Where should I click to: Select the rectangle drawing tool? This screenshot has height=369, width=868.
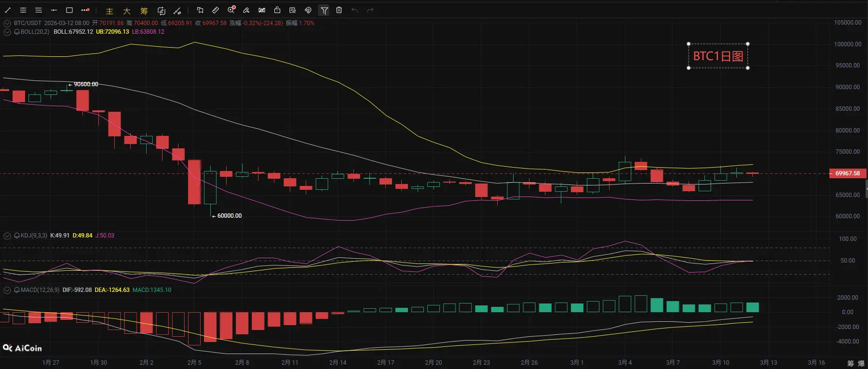pyautogui.click(x=69, y=10)
